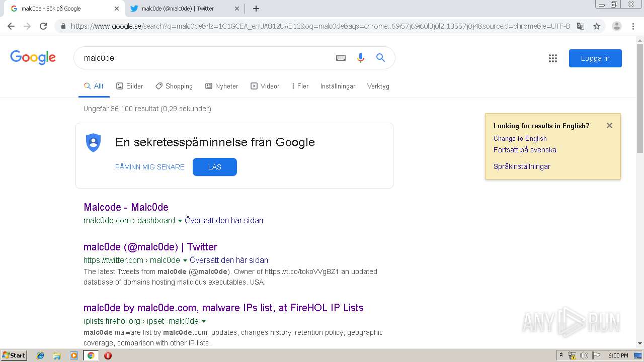
Task: Start voice search with microphone icon
Action: 360,58
